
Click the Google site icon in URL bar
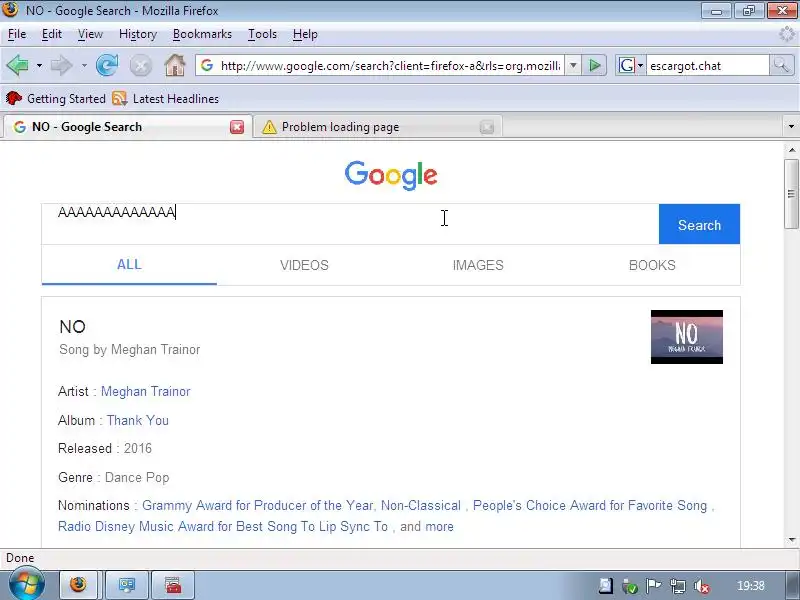point(207,65)
